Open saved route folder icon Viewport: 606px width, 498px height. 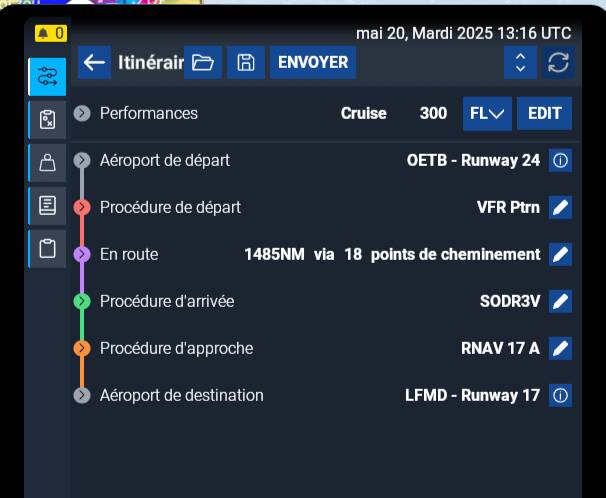click(203, 63)
